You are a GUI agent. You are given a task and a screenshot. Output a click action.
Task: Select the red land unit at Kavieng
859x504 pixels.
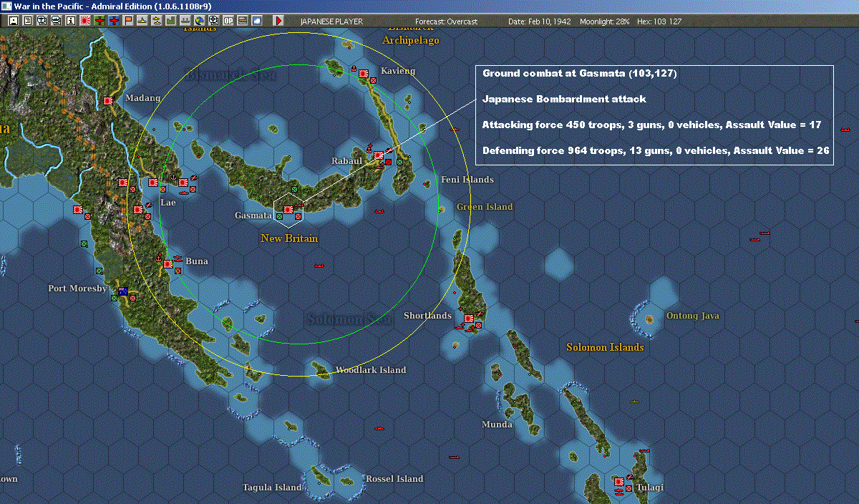coord(374,80)
